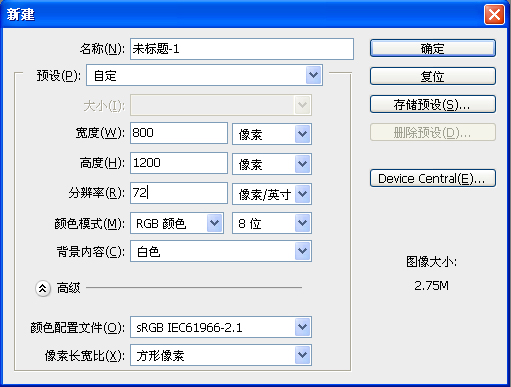Image resolution: width=511 pixels, height=387 pixels.
Task: Open the 分辨率 unit dropdown 像素/英寸
Action: [272, 194]
